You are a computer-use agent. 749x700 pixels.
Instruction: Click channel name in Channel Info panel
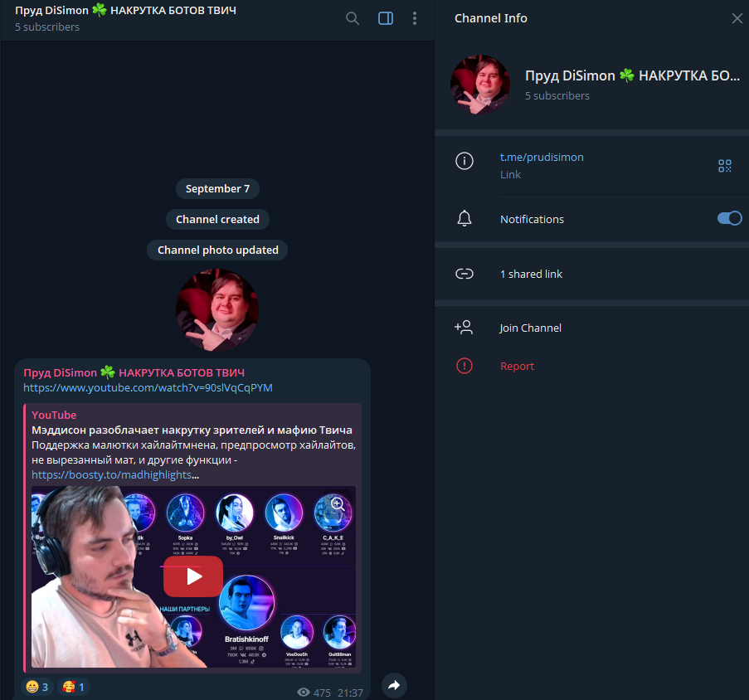pos(632,75)
